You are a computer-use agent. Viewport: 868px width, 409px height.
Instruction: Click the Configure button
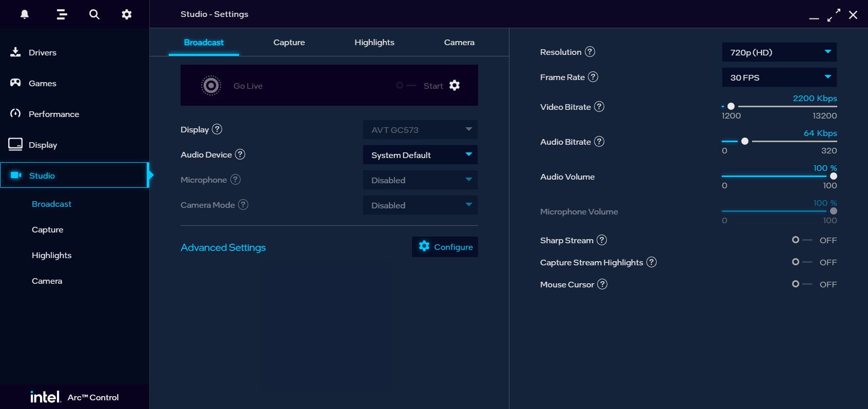coord(445,247)
